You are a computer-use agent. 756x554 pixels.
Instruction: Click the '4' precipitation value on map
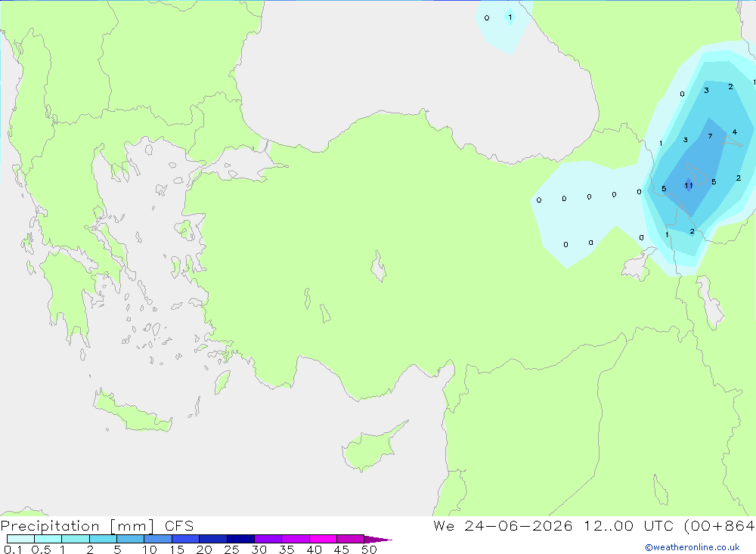tap(734, 132)
